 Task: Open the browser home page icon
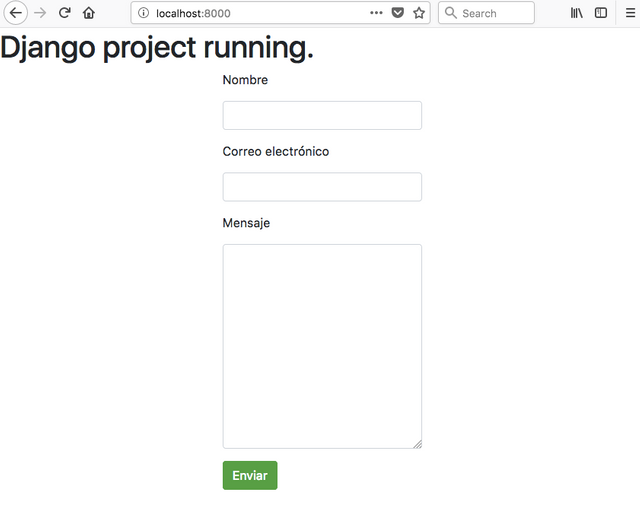coord(89,13)
